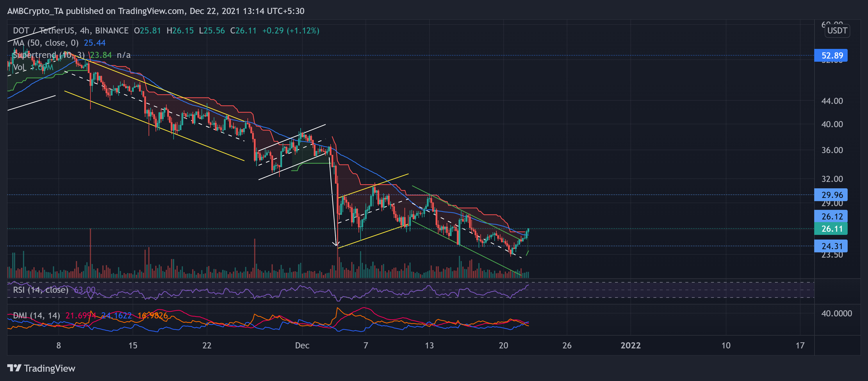Image resolution: width=868 pixels, height=381 pixels.
Task: Click the published by AMBCrypto_TA header text
Action: pos(156,11)
